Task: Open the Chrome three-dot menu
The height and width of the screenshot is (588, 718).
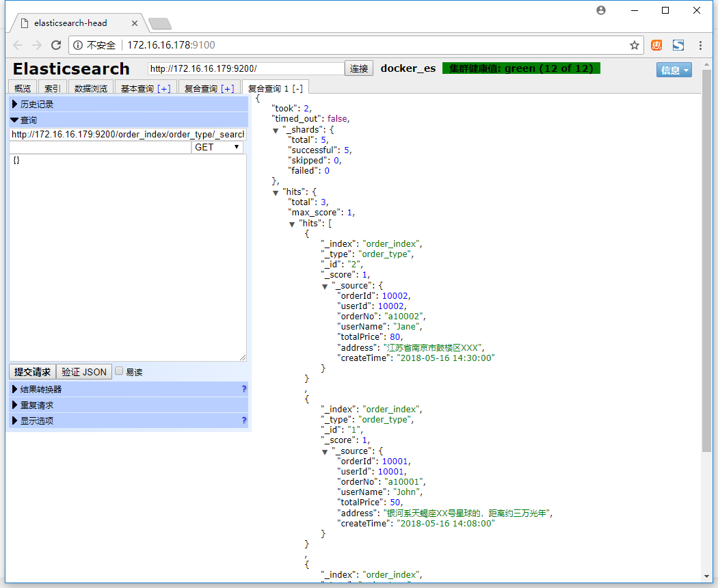Action: click(700, 45)
